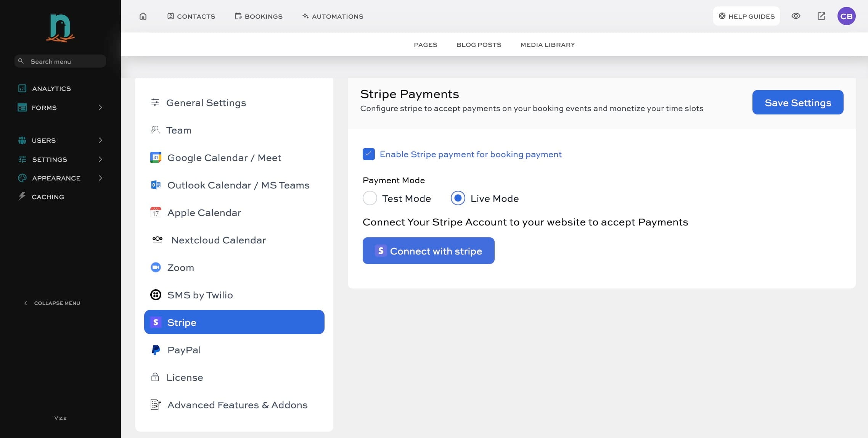Click the external link icon near avatar
868x438 pixels.
(x=821, y=16)
